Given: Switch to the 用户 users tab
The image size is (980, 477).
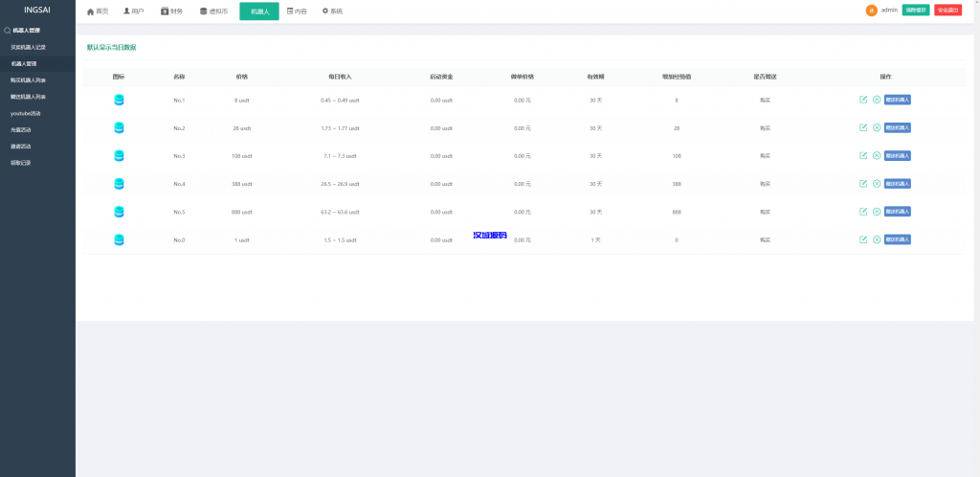Looking at the screenshot, I should tap(134, 11).
